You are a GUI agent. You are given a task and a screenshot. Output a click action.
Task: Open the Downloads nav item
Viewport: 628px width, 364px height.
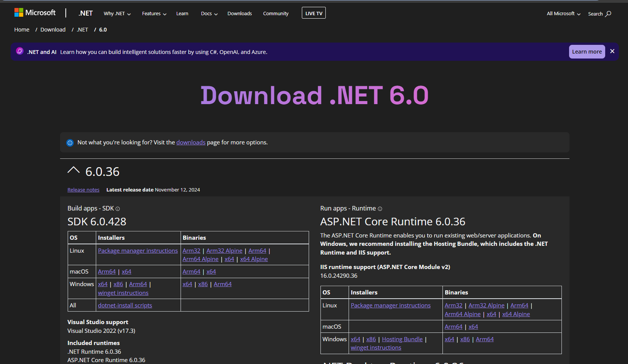239,14
